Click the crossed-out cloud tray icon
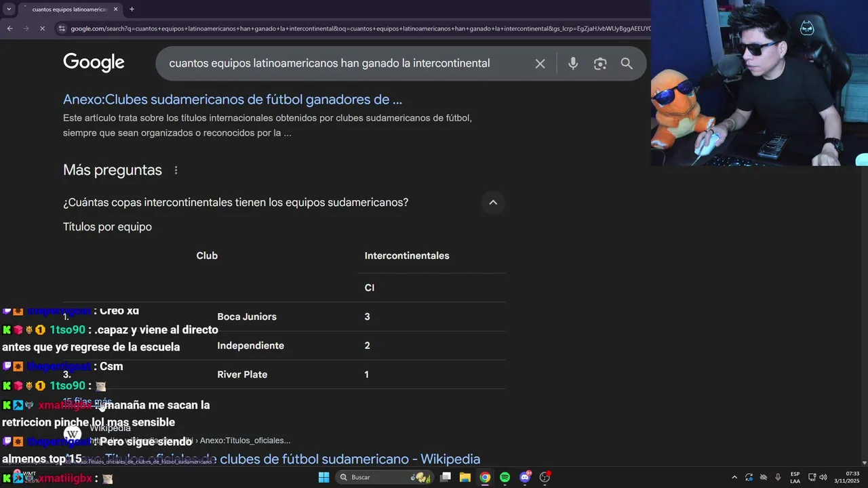 pyautogui.click(x=763, y=477)
